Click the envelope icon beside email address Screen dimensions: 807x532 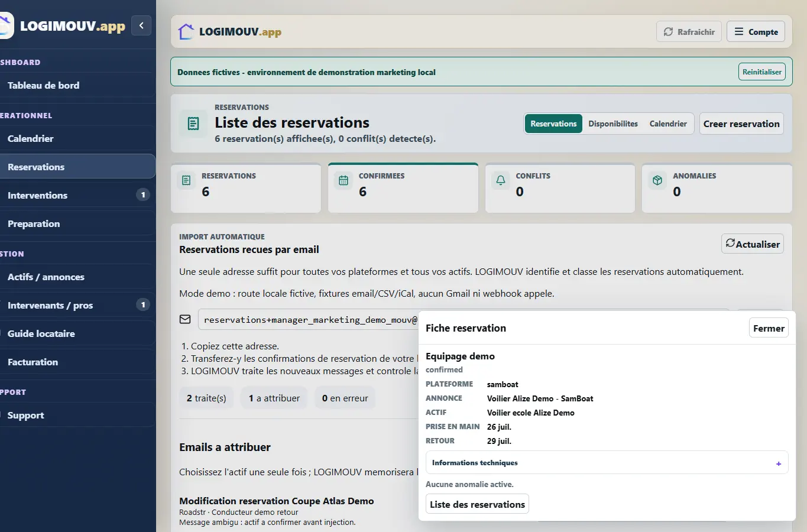pos(185,319)
